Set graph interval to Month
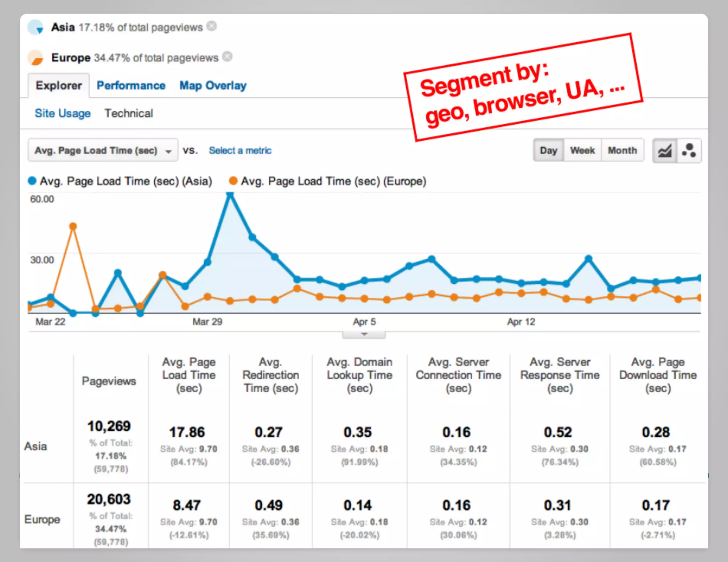Image resolution: width=728 pixels, height=562 pixels. point(622,151)
